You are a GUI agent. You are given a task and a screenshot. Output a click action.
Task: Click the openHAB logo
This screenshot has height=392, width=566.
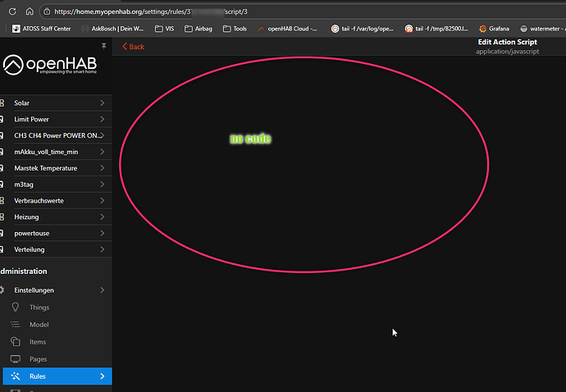(54, 66)
